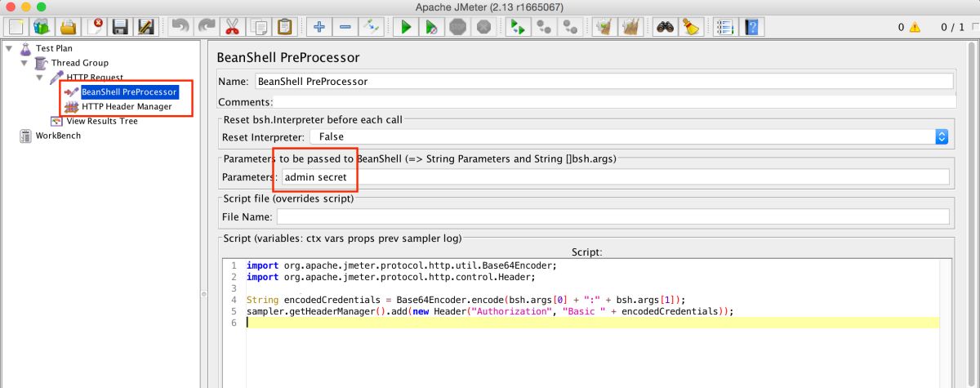Click the Expand All plus icon

[x=318, y=27]
